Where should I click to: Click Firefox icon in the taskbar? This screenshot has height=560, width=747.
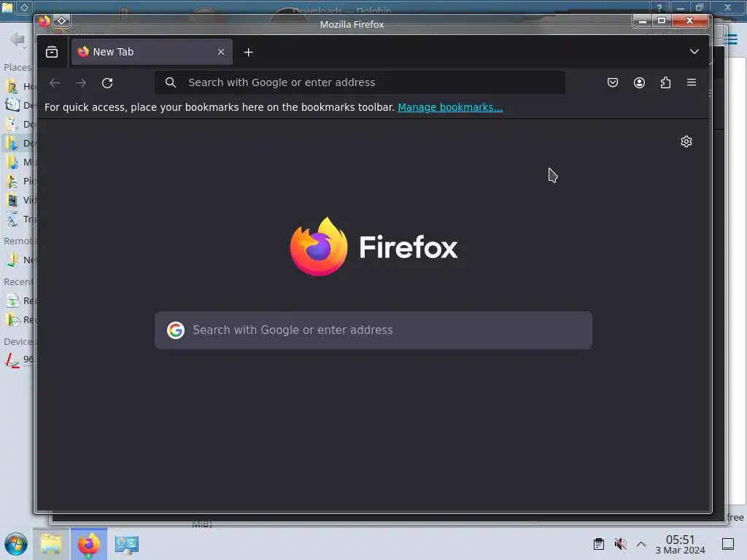point(89,544)
